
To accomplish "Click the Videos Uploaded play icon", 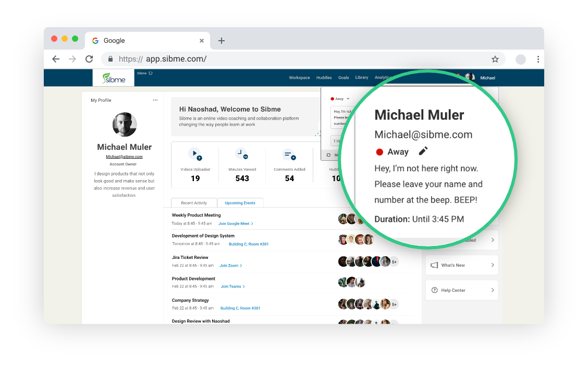I will pos(195,154).
